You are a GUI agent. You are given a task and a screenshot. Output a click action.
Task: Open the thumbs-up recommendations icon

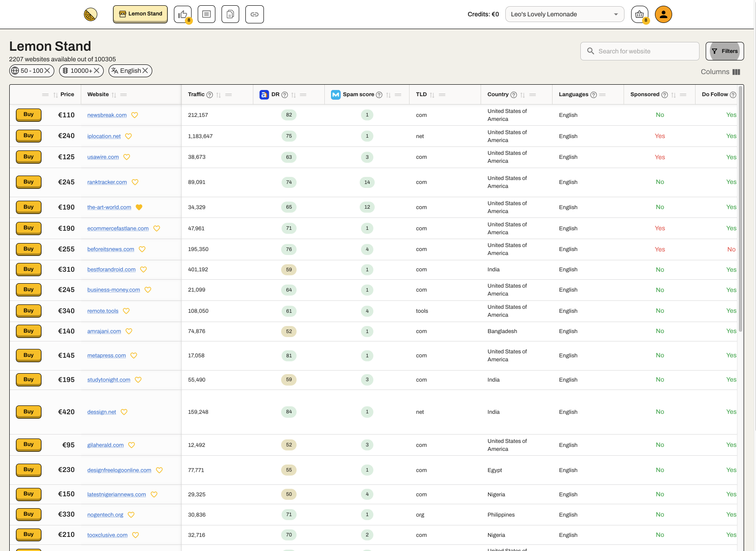point(183,14)
